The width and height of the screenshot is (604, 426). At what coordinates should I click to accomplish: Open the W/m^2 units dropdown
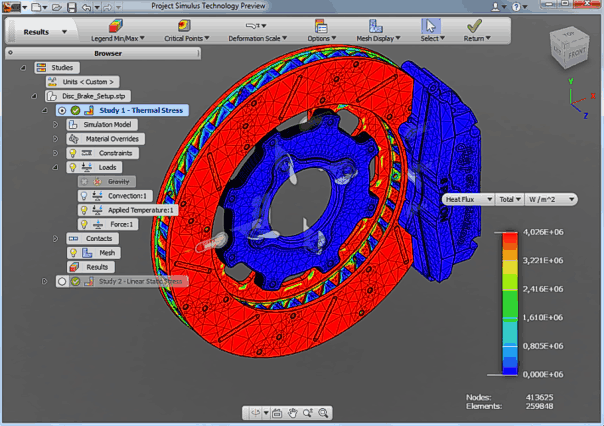click(552, 199)
